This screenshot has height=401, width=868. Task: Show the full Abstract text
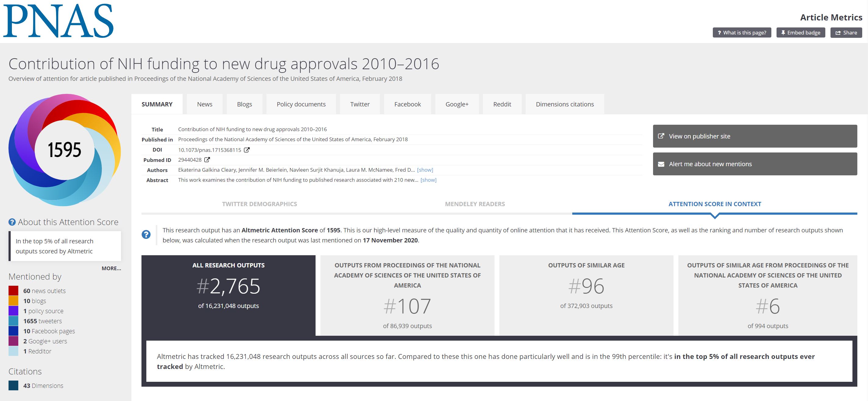(428, 180)
